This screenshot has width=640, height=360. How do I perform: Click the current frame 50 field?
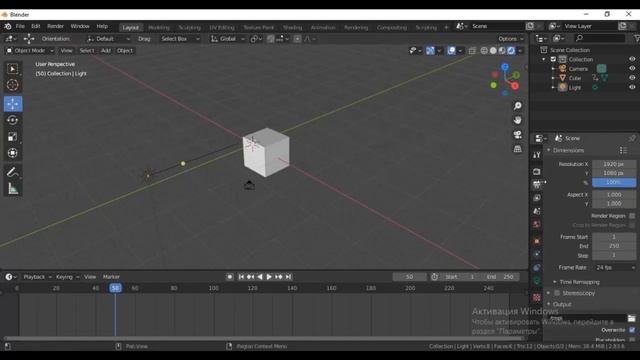click(410, 277)
